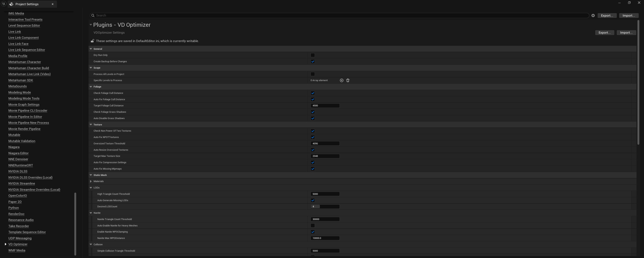
Task: Collapse the Static Mesh section
Action: pos(91,175)
